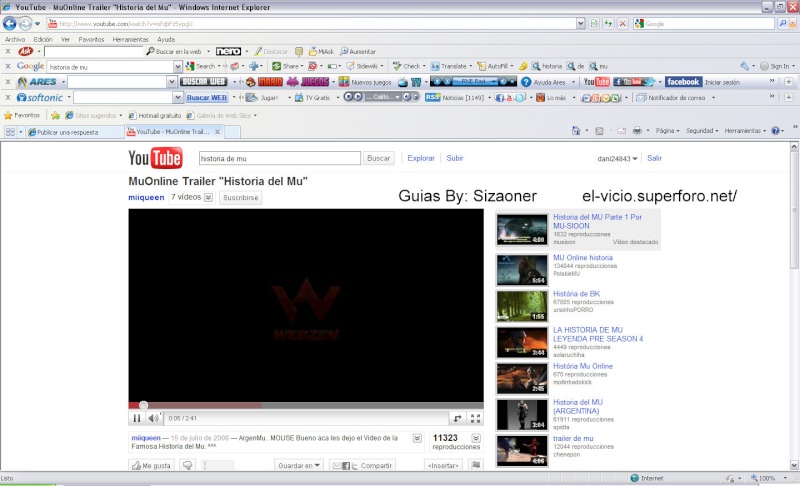Expand the 7 vídeos dropdown
Image resolution: width=800 pixels, height=486 pixels.
(x=208, y=197)
